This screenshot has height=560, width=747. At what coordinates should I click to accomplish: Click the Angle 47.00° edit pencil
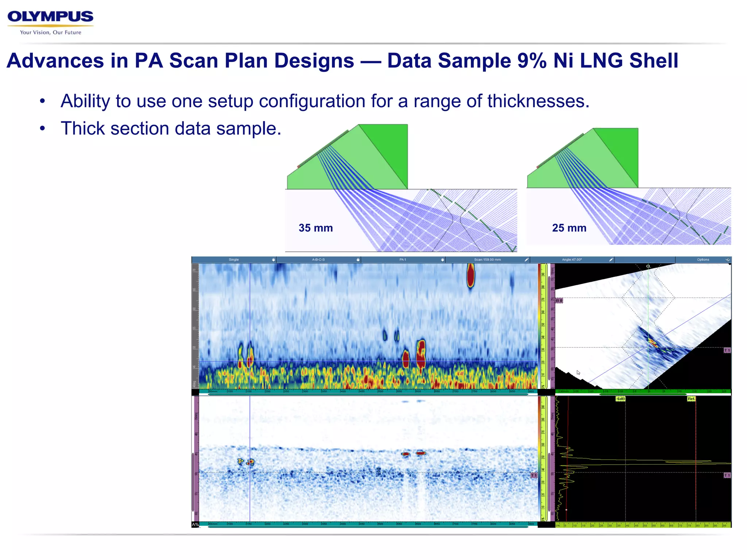[611, 260]
